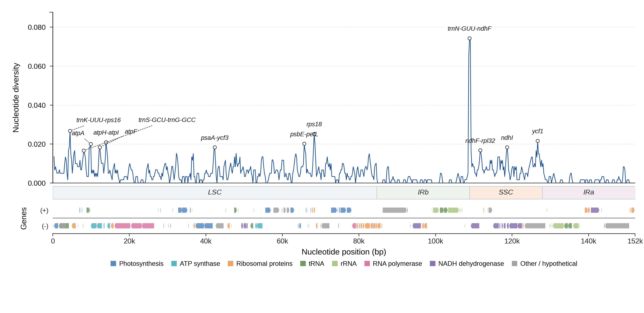
Task: Click the 0.080 y-axis tick label
Action: click(37, 27)
